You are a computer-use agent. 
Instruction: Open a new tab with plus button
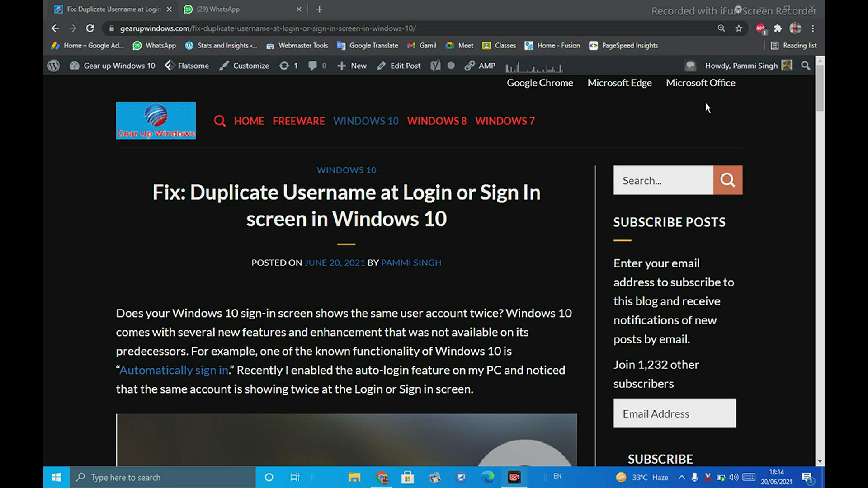(x=319, y=9)
